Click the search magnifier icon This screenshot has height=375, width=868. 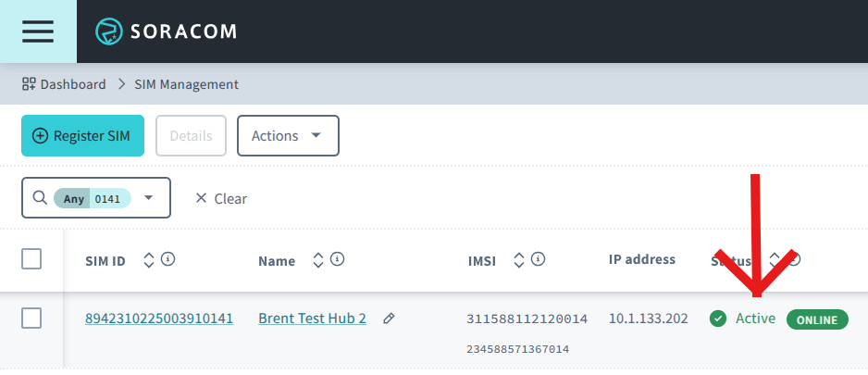click(x=40, y=198)
